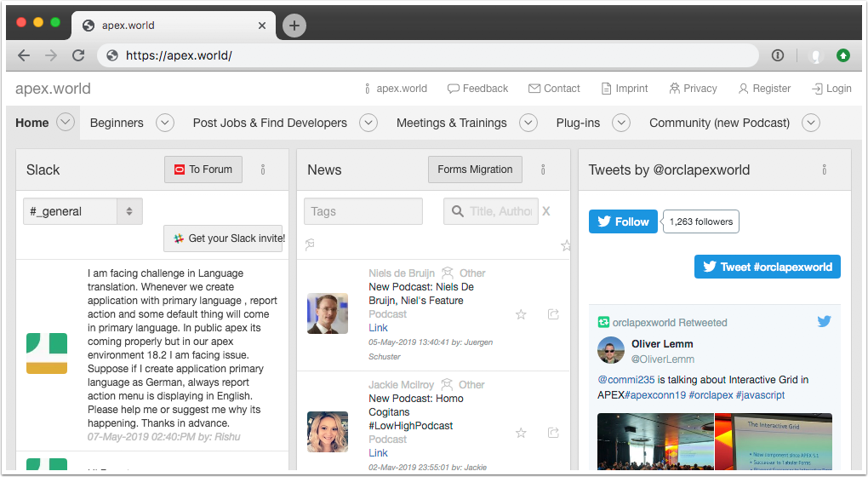Click the apex.world site logo text
The width and height of the screenshot is (868, 477).
point(53,89)
